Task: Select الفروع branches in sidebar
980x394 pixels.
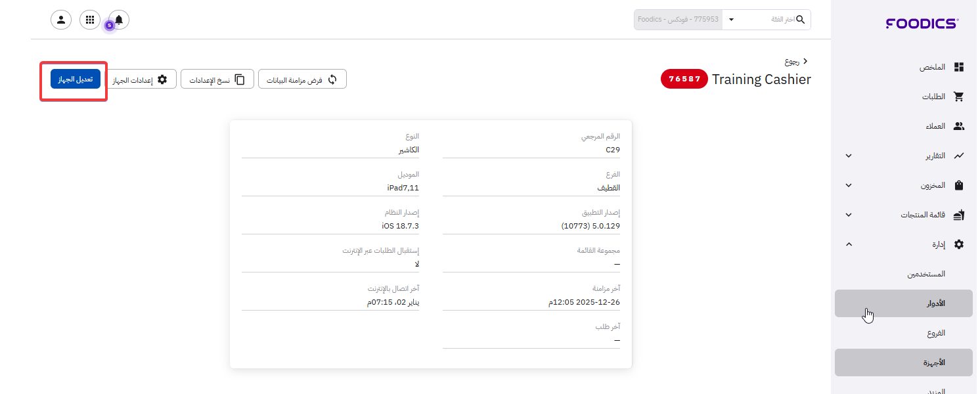Action: [x=935, y=333]
